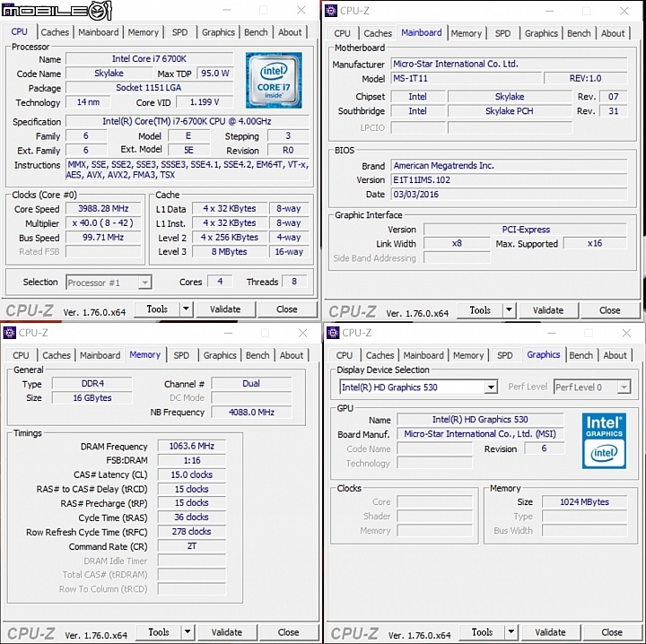Image resolution: width=646 pixels, height=644 pixels.
Task: Open About tab in Memory window
Action: [x=292, y=355]
